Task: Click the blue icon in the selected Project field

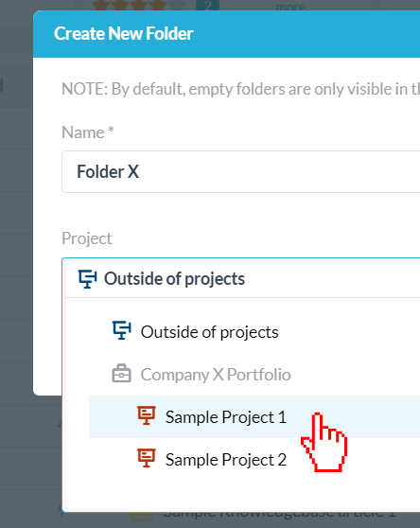Action: pyautogui.click(x=87, y=279)
